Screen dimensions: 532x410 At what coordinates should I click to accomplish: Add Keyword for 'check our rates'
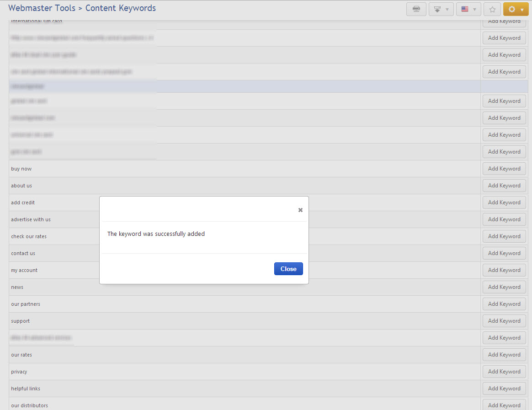pyautogui.click(x=504, y=236)
